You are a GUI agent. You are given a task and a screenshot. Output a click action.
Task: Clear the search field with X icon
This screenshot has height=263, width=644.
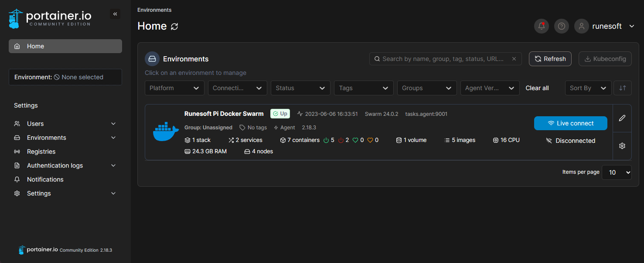(514, 59)
